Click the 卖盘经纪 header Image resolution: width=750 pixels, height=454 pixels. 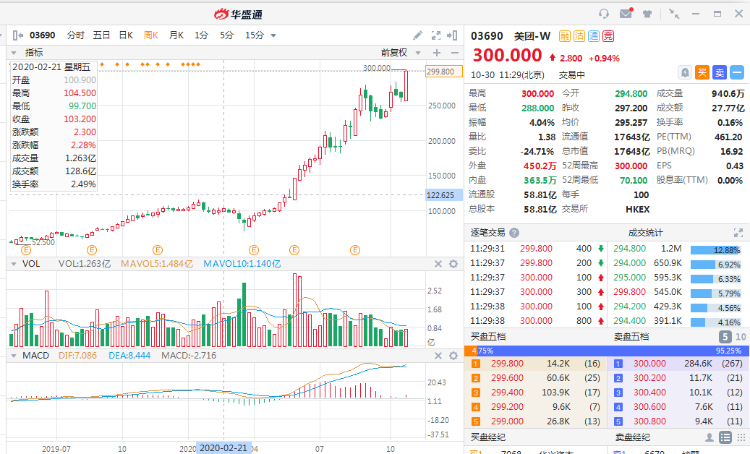point(632,437)
